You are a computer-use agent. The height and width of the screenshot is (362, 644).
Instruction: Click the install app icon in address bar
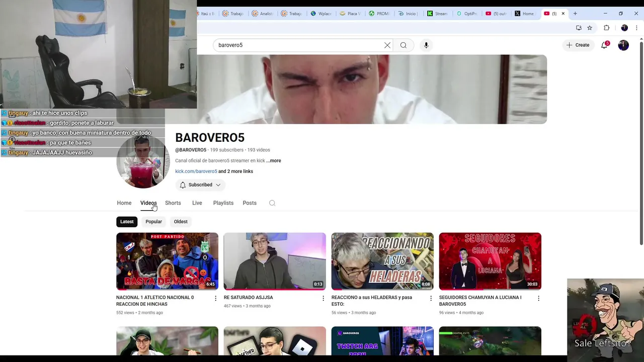[579, 28]
